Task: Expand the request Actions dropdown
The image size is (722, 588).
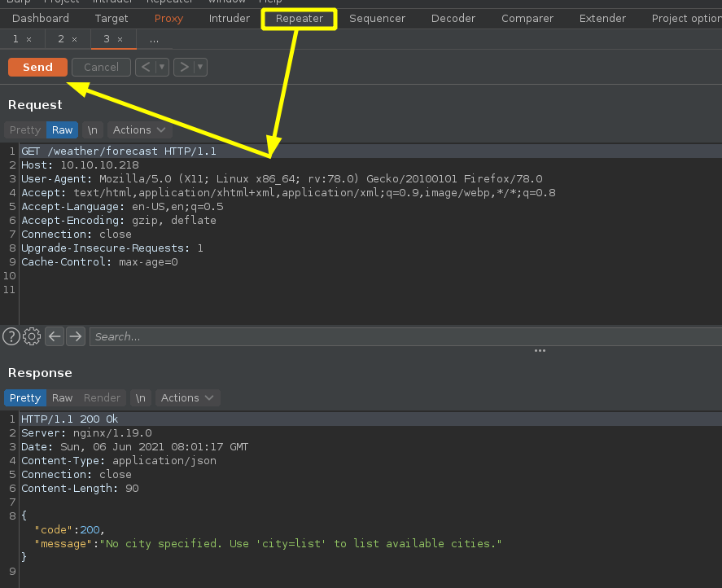Action: point(138,130)
